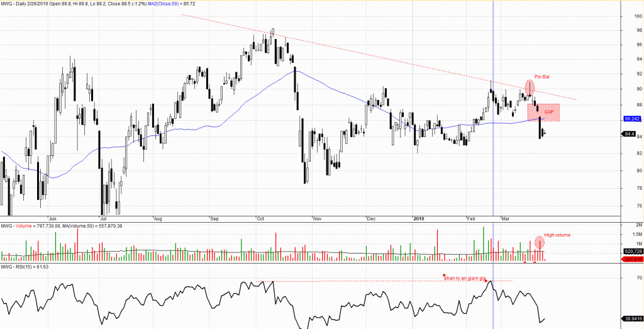Click the 84.4 last price tag

coord(630,134)
